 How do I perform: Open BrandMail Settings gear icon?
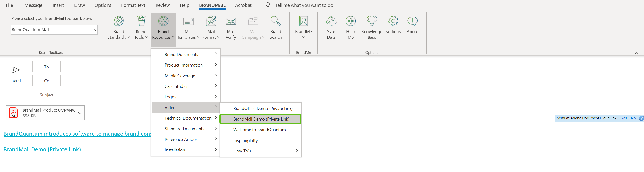click(393, 21)
